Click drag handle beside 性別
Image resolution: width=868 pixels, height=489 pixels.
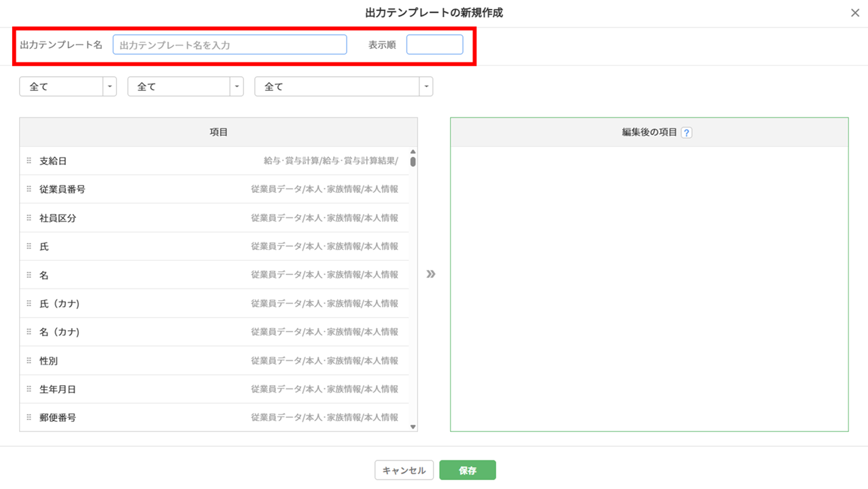[x=29, y=361]
